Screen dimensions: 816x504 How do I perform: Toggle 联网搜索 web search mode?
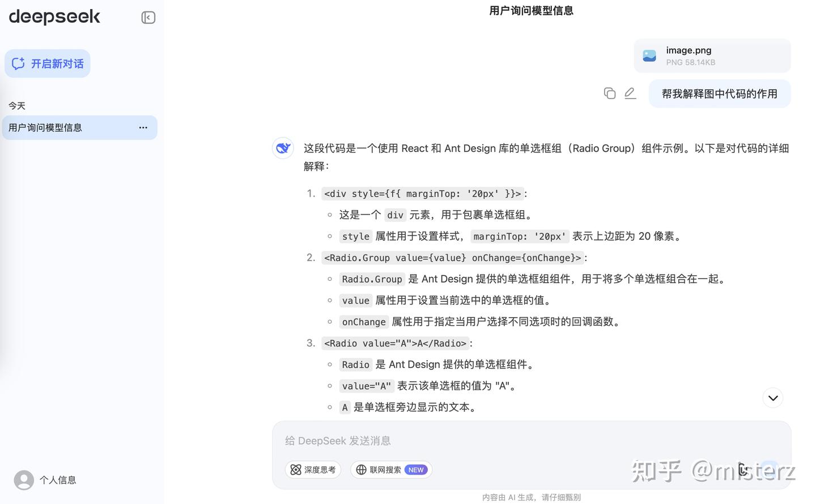(391, 469)
